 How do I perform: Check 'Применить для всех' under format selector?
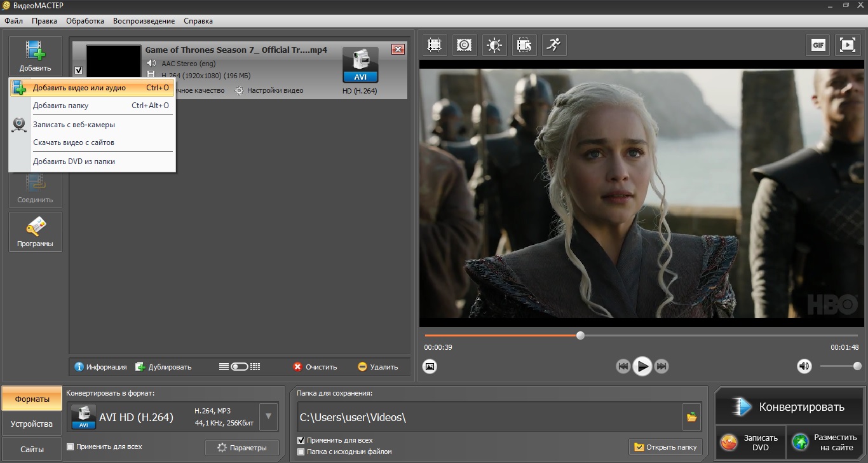click(71, 446)
